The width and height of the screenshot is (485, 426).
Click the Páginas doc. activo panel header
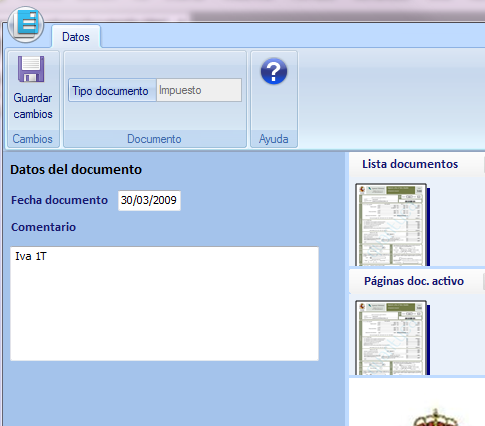pos(414,281)
